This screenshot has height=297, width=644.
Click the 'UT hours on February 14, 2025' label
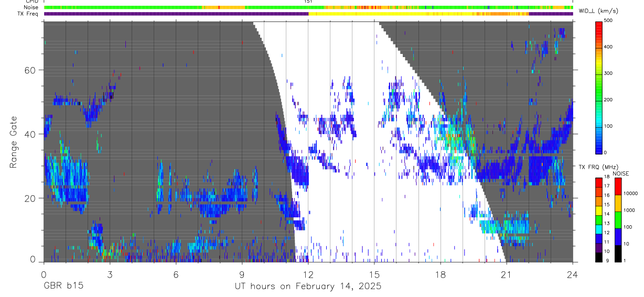pyautogui.click(x=308, y=287)
